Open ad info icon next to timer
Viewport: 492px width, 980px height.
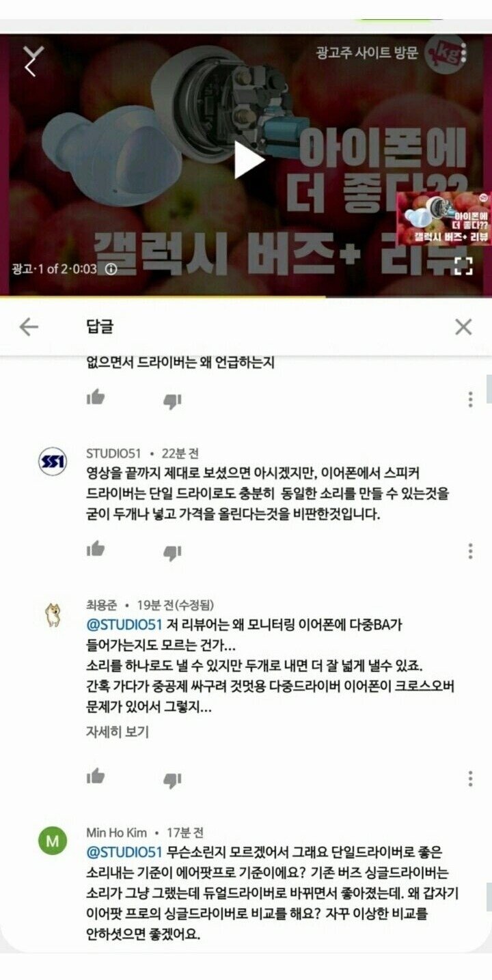tap(111, 269)
